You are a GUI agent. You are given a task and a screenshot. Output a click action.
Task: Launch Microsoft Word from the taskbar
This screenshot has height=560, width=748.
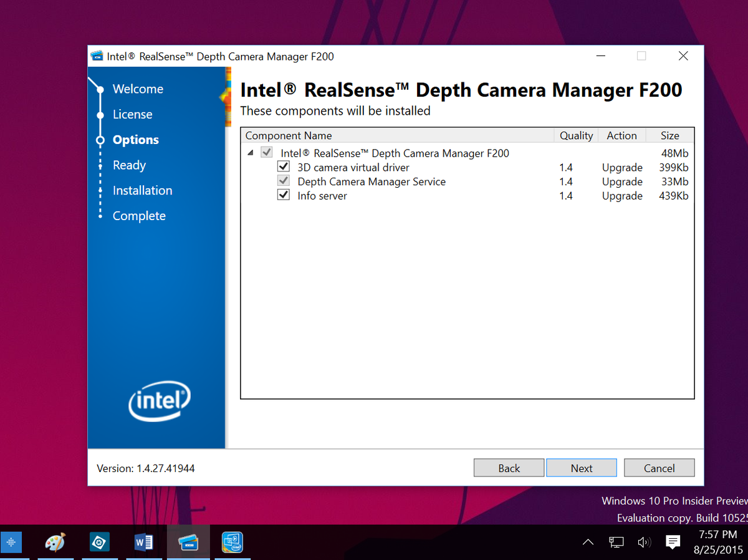click(x=143, y=542)
